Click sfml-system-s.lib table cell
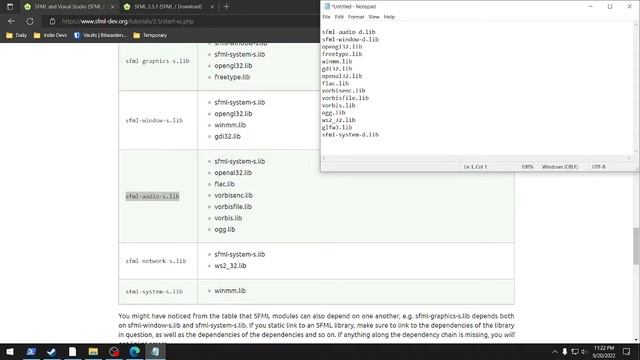Screen dimensions: 640x360 [x=154, y=291]
